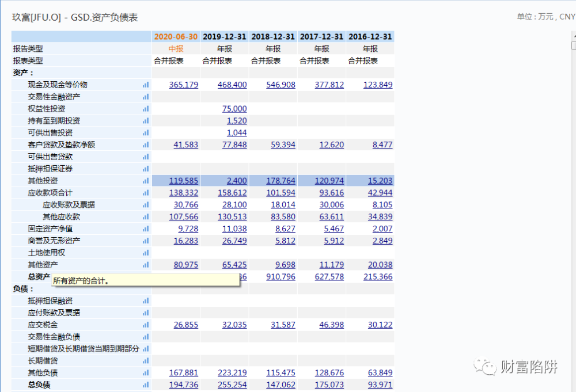Viewport: 576px width, 392px height.
Task: Open chart icon for 固定资产净值 row
Action: (x=146, y=229)
